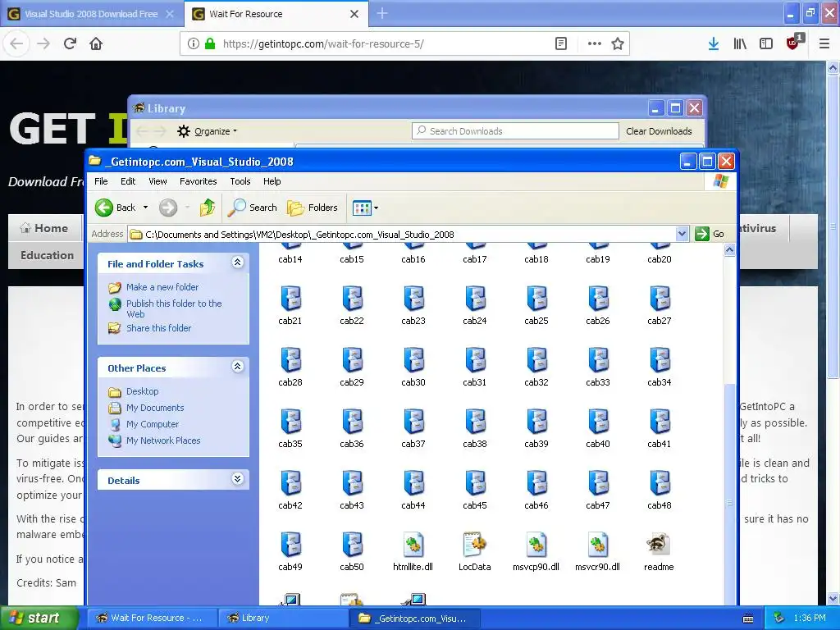Viewport: 840px width, 630px height.
Task: Click in the Explorer address path field
Action: coord(402,234)
